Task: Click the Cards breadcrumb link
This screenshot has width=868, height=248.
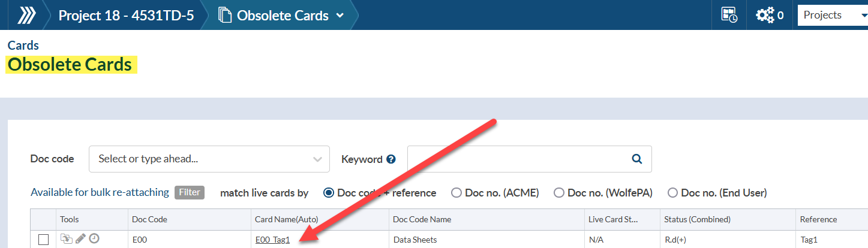Action: pyautogui.click(x=23, y=46)
